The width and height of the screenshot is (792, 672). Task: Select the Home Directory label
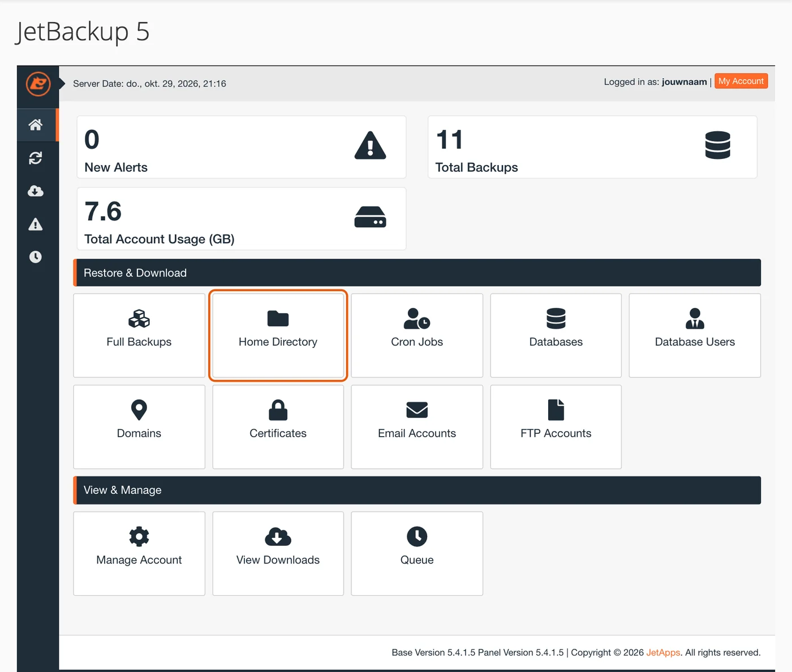click(x=278, y=342)
